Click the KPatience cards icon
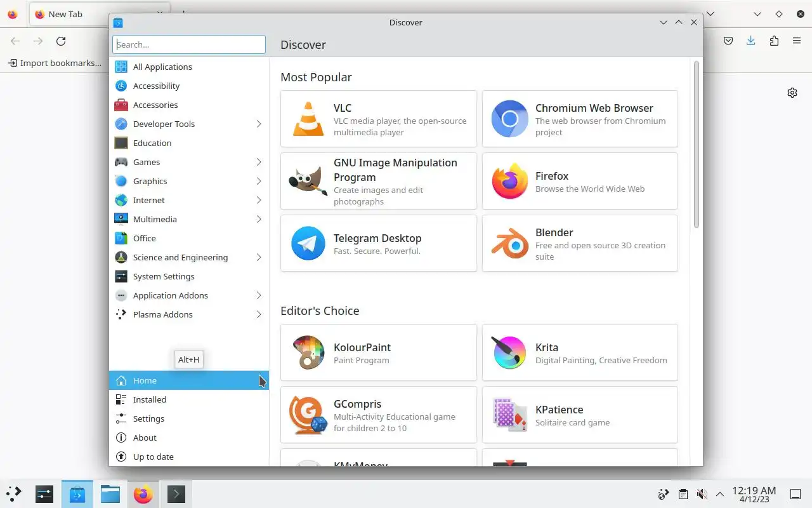 click(509, 415)
